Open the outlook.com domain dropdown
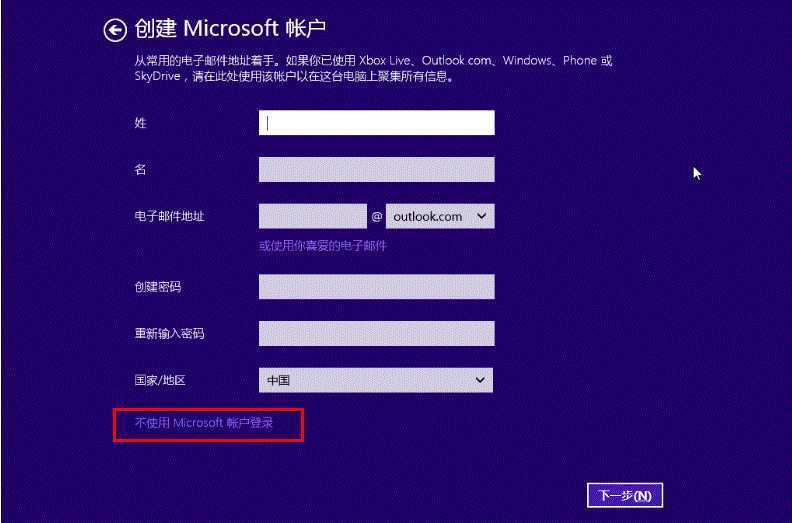 pyautogui.click(x=440, y=216)
